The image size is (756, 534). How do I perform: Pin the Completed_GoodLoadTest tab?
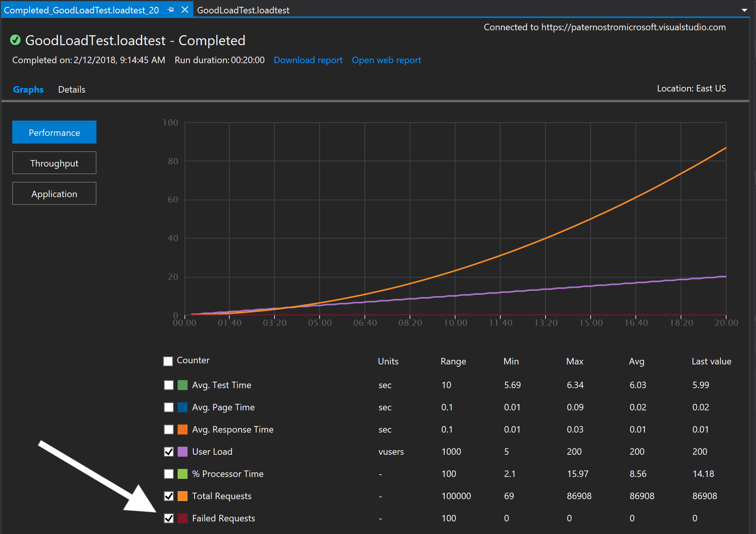click(x=171, y=10)
